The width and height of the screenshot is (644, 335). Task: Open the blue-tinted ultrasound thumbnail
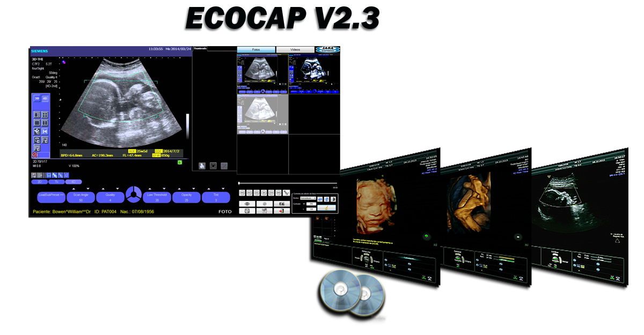(x=314, y=74)
